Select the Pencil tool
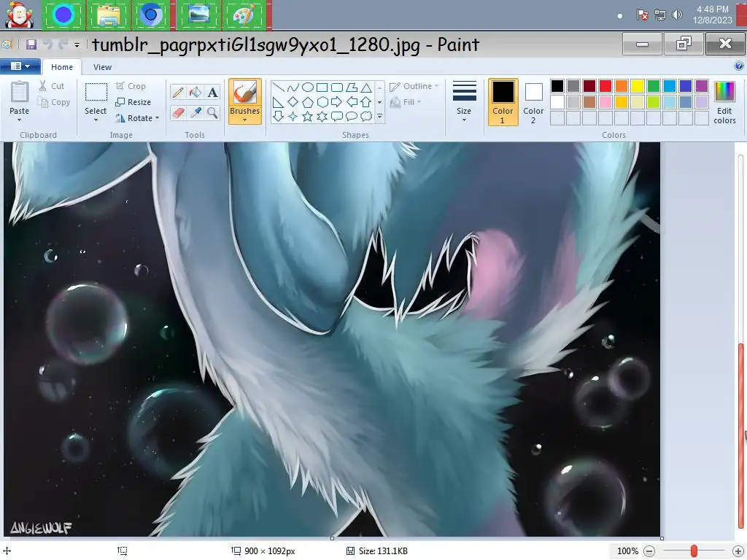Viewport: 747px width, 560px height. 178,92
